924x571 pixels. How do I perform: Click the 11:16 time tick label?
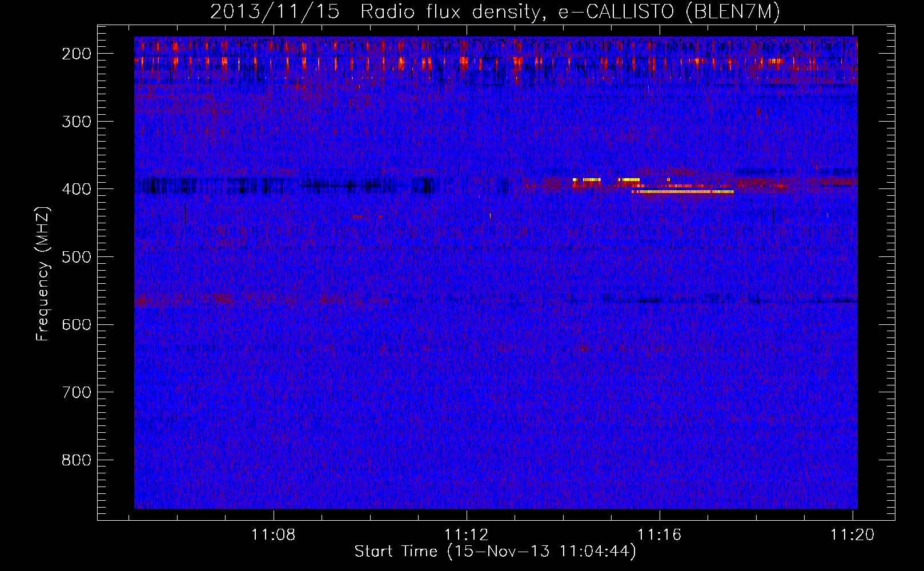point(660,534)
